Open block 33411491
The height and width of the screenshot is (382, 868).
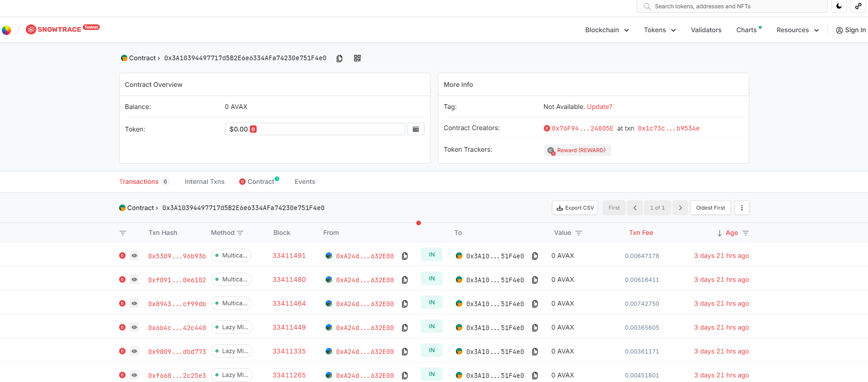pos(289,256)
